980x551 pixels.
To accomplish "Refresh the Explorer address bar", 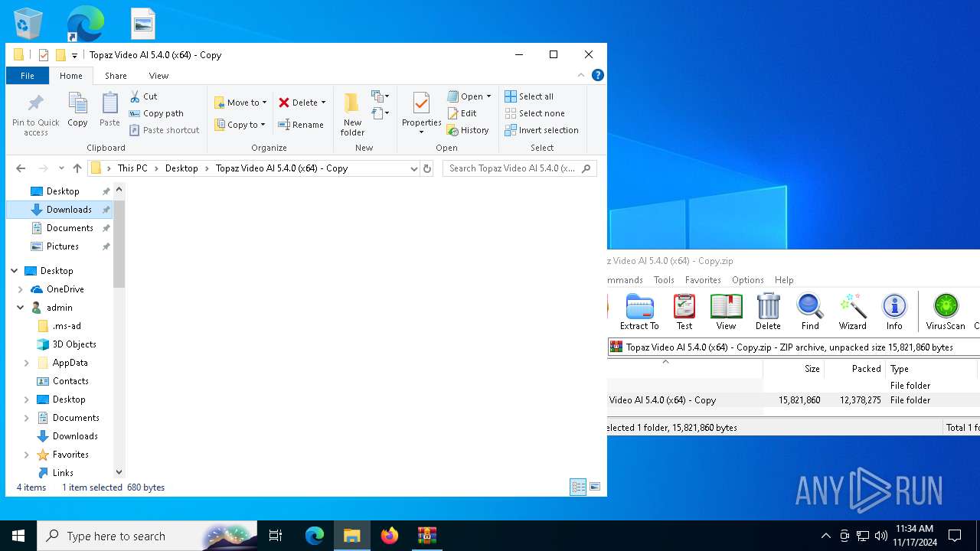I will point(427,168).
